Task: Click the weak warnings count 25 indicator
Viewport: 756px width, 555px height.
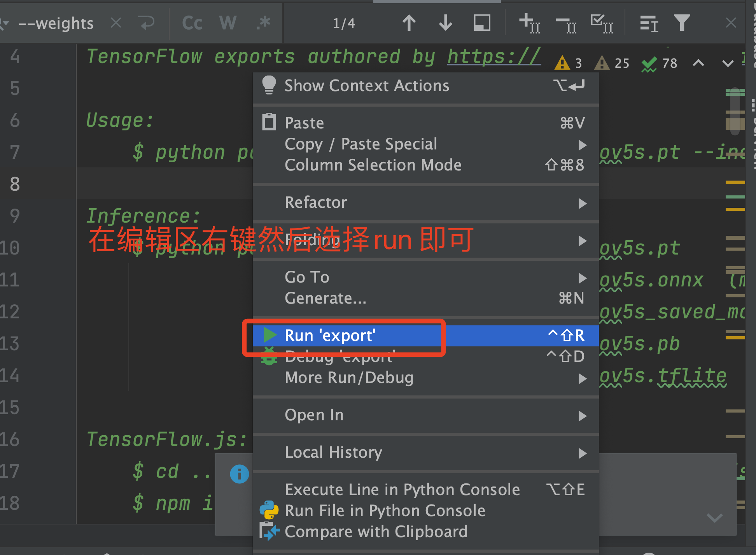Action: coord(612,63)
